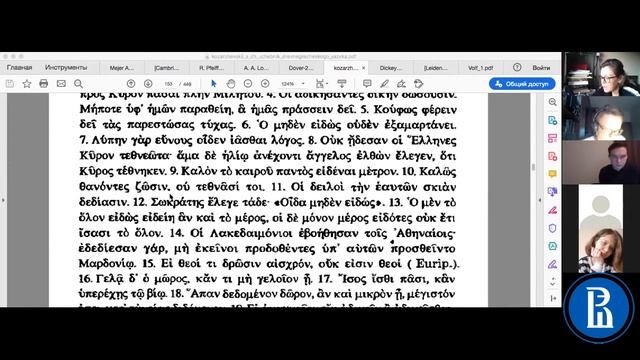Select the bottom participant video with blonde hair
Viewport: 640px width, 360px height.
pos(600,251)
